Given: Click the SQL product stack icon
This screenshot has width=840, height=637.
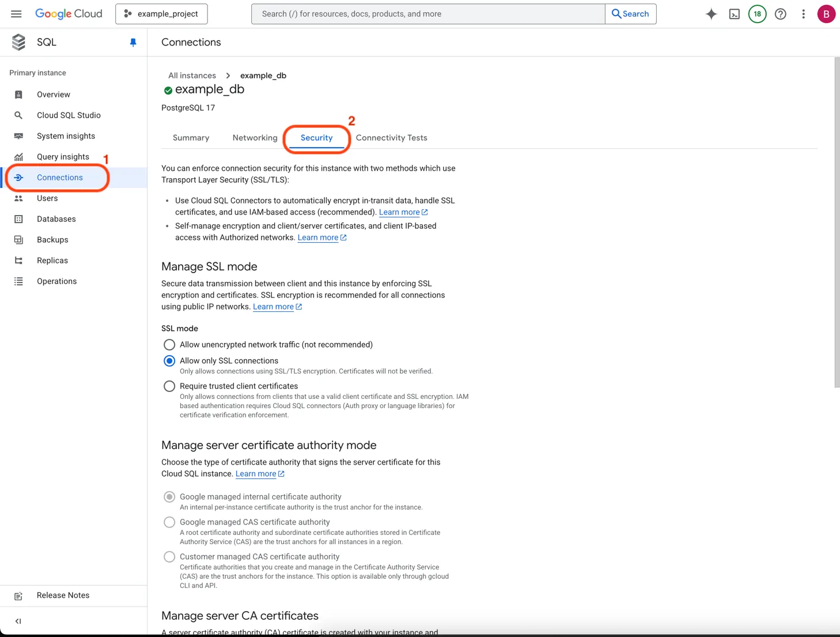Looking at the screenshot, I should click(x=18, y=42).
